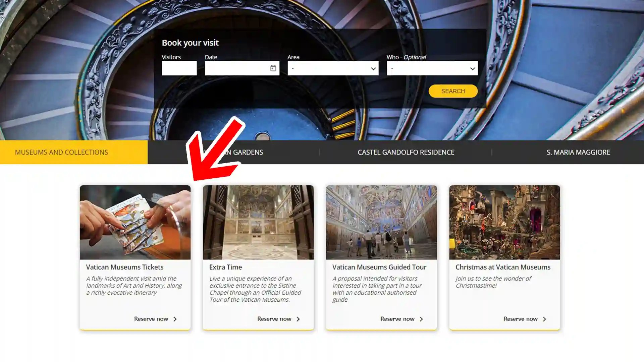Open the Sistine Chapel Guided Tour thumbnail
Screen dimensions: 644x362
click(x=381, y=222)
